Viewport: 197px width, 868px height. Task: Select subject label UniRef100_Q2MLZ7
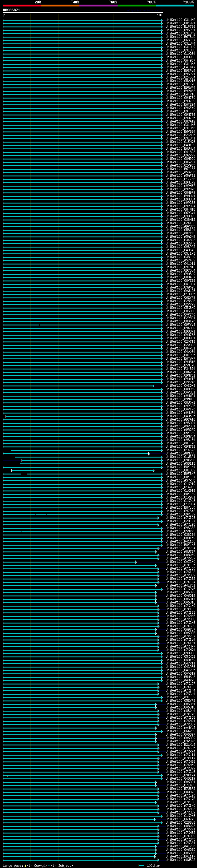(x=180, y=521)
